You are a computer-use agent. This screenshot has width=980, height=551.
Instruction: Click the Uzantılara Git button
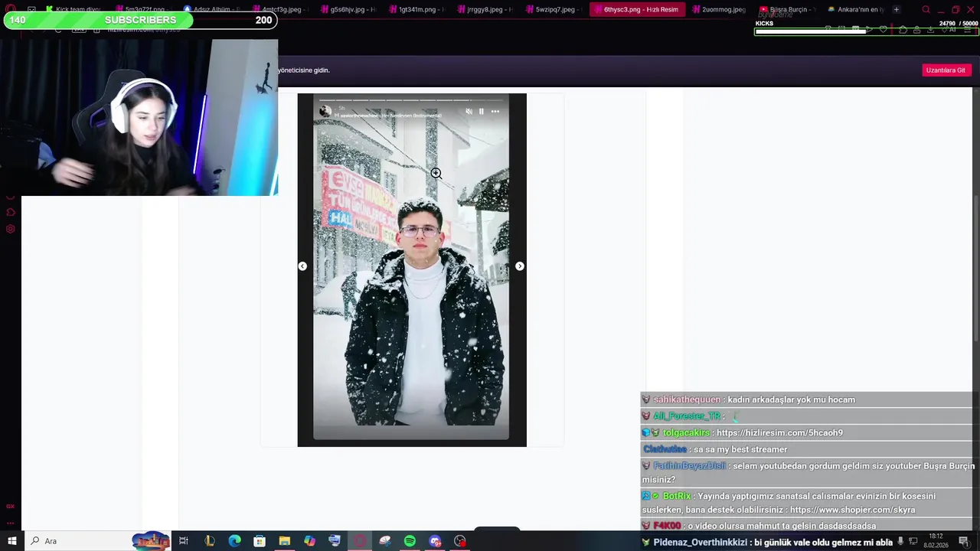946,70
